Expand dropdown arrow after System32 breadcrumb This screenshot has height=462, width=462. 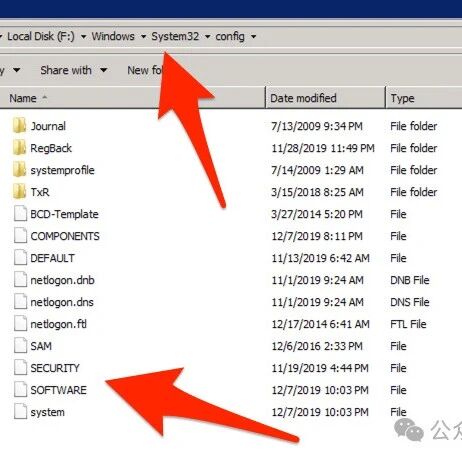pyautogui.click(x=207, y=36)
